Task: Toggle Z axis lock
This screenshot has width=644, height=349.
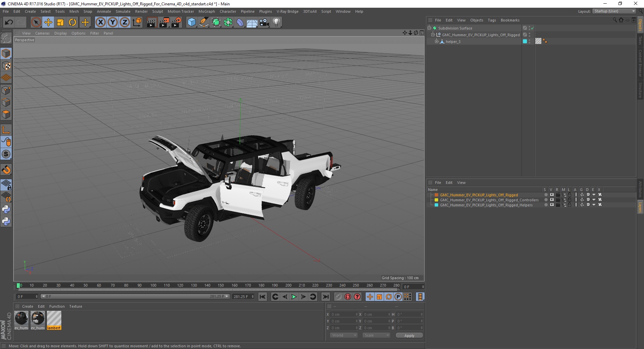Action: (125, 22)
